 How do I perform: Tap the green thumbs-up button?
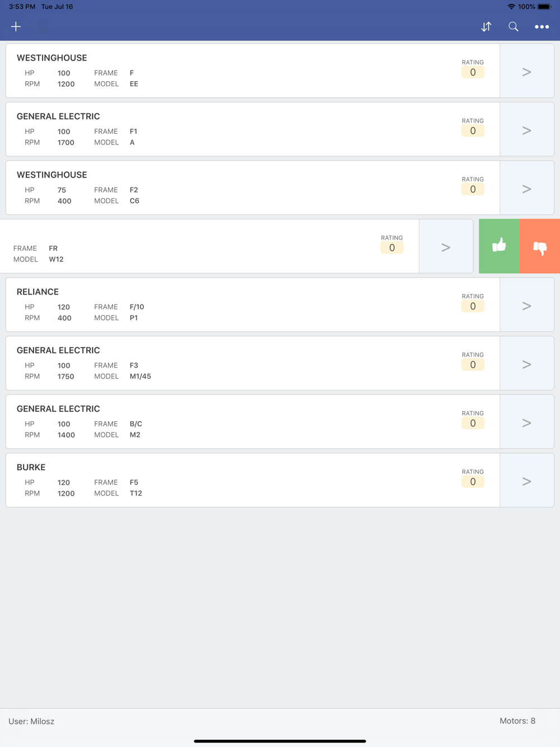click(x=499, y=246)
